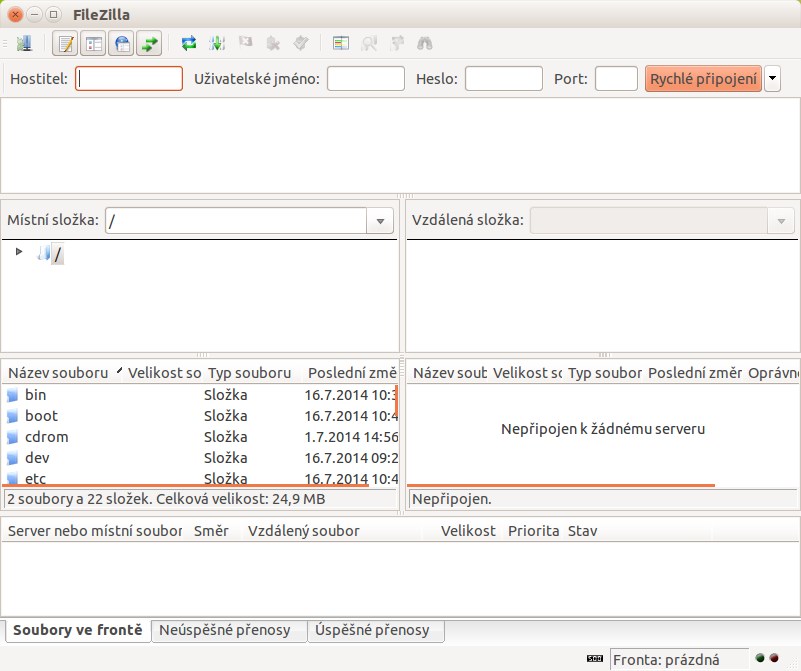Viewport: 801px width, 671px height.
Task: Click into the Hostitel input field
Action: (130, 78)
